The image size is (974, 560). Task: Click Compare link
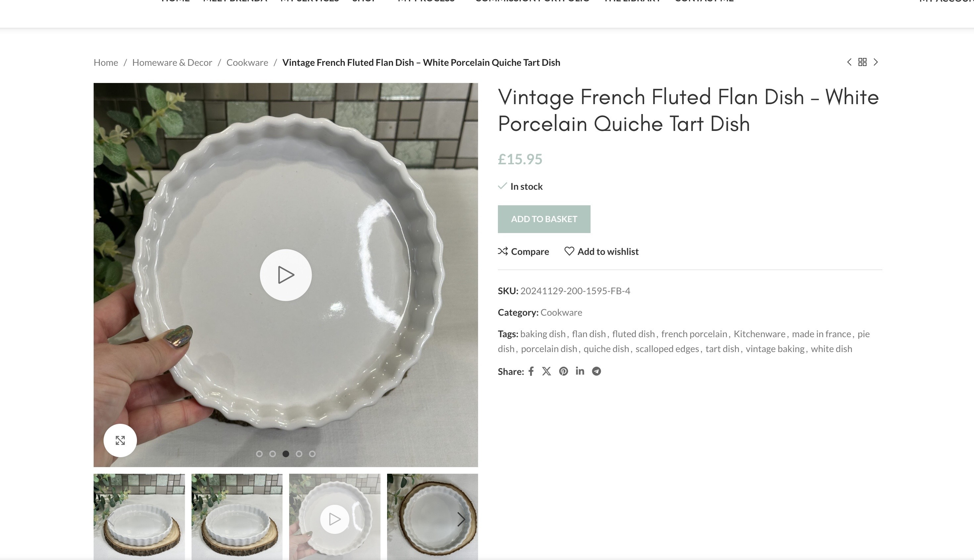tap(523, 252)
